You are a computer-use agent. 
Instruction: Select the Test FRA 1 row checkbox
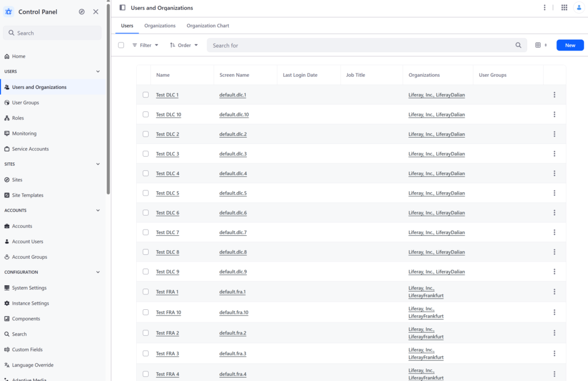[x=145, y=291]
